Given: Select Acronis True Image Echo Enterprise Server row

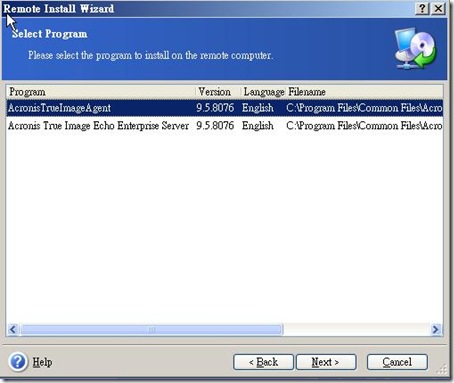Looking at the screenshot, I should [x=224, y=126].
